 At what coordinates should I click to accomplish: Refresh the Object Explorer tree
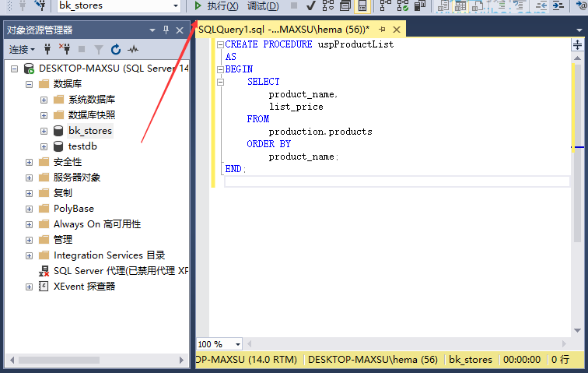click(115, 49)
